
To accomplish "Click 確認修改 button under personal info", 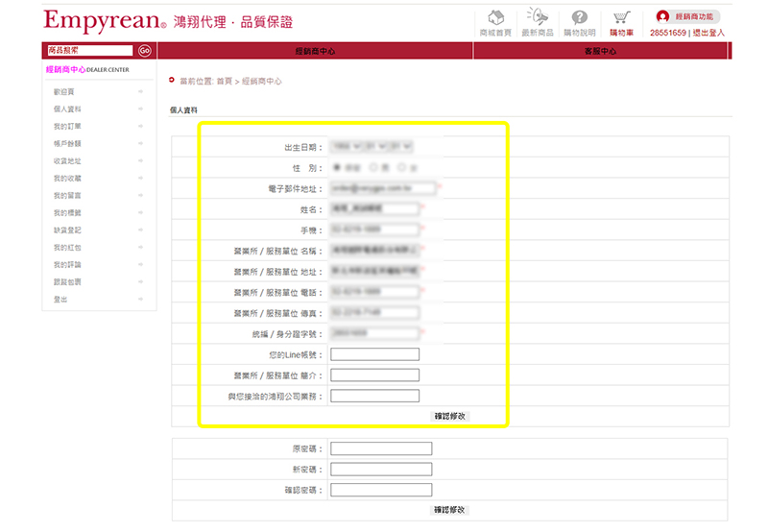I will tap(449, 416).
